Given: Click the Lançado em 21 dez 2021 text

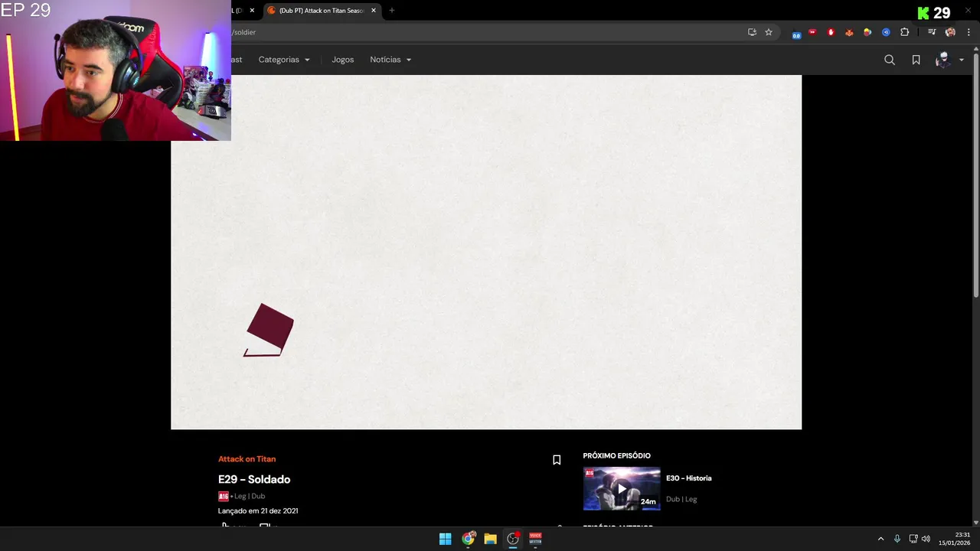Looking at the screenshot, I should click(258, 510).
